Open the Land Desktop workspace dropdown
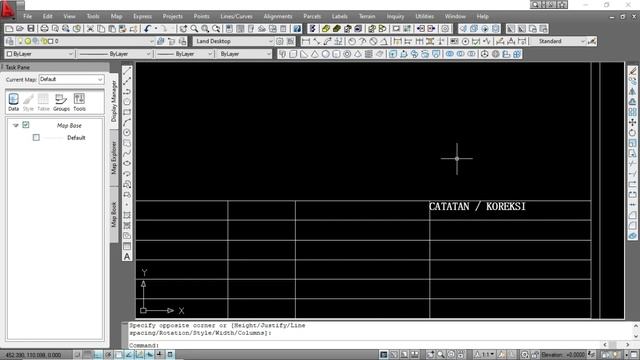The height and width of the screenshot is (360, 640). click(x=233, y=41)
